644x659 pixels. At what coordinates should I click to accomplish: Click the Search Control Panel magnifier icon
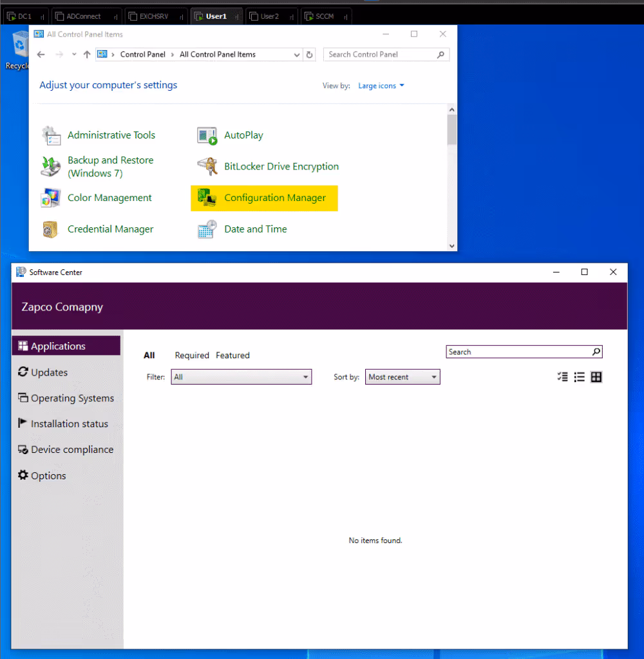440,55
